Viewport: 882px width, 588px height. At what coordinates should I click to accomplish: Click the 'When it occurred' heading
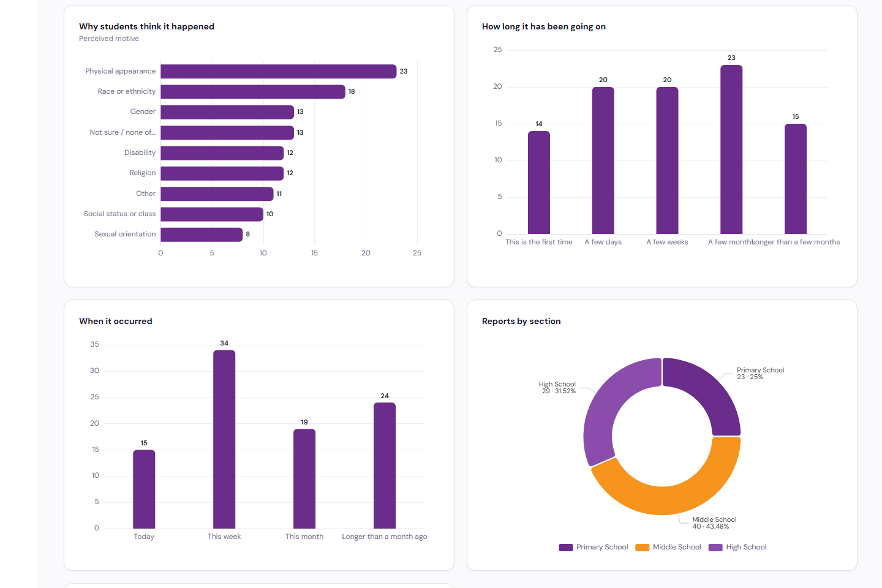116,321
